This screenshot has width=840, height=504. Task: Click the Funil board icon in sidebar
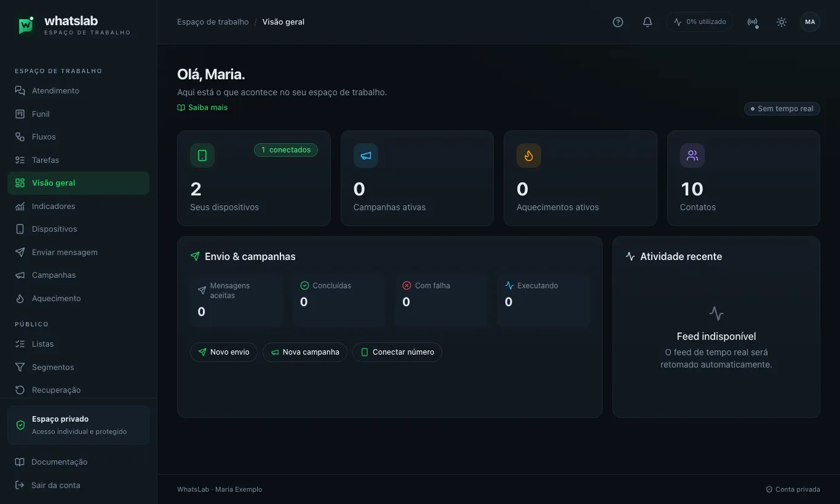[x=20, y=114]
